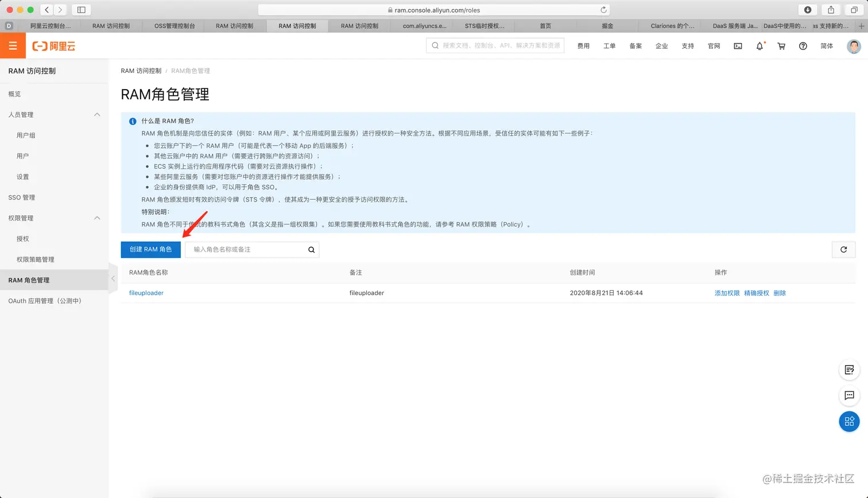Image resolution: width=868 pixels, height=498 pixels.
Task: Switch to the com.aliyuncs tab
Action: point(424,26)
